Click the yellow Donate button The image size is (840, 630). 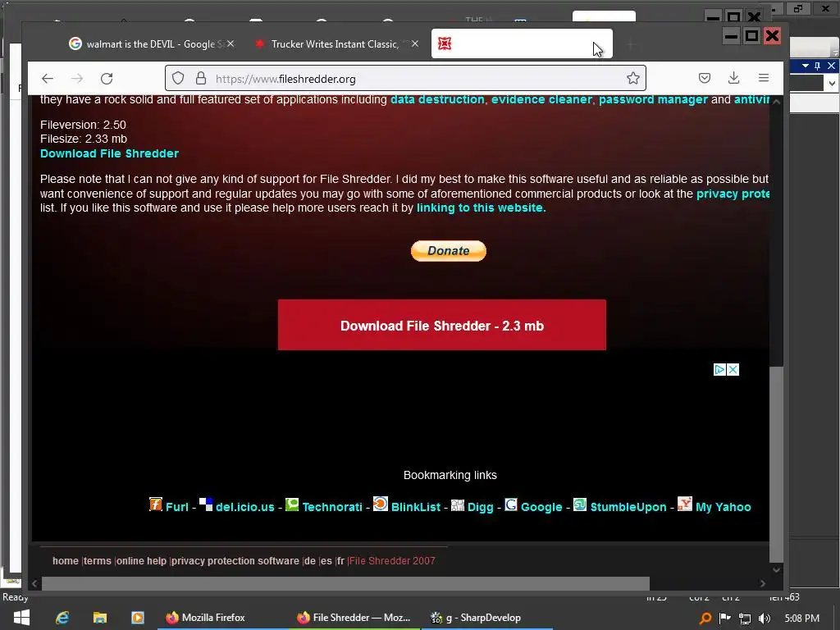449,251
